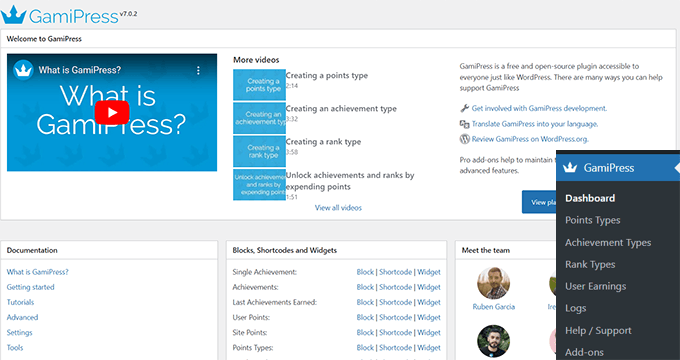Click the WordPress icon beside Review GamiPress

[464, 139]
